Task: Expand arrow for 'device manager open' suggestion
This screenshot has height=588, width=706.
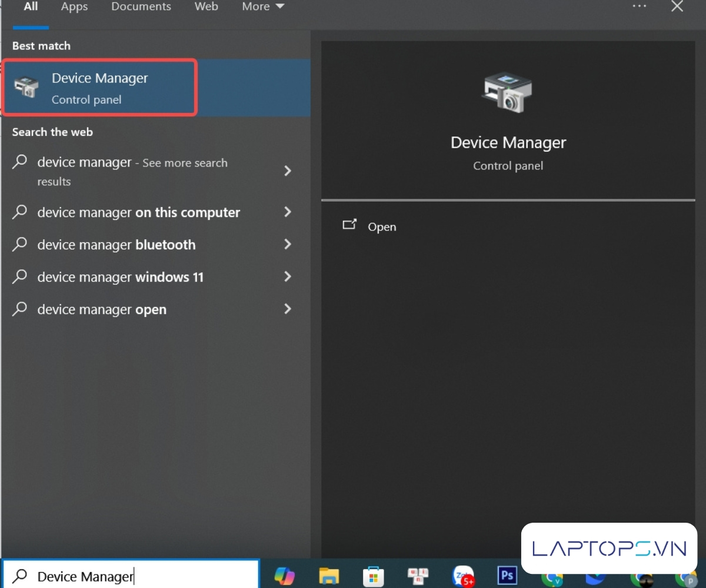Action: (288, 309)
